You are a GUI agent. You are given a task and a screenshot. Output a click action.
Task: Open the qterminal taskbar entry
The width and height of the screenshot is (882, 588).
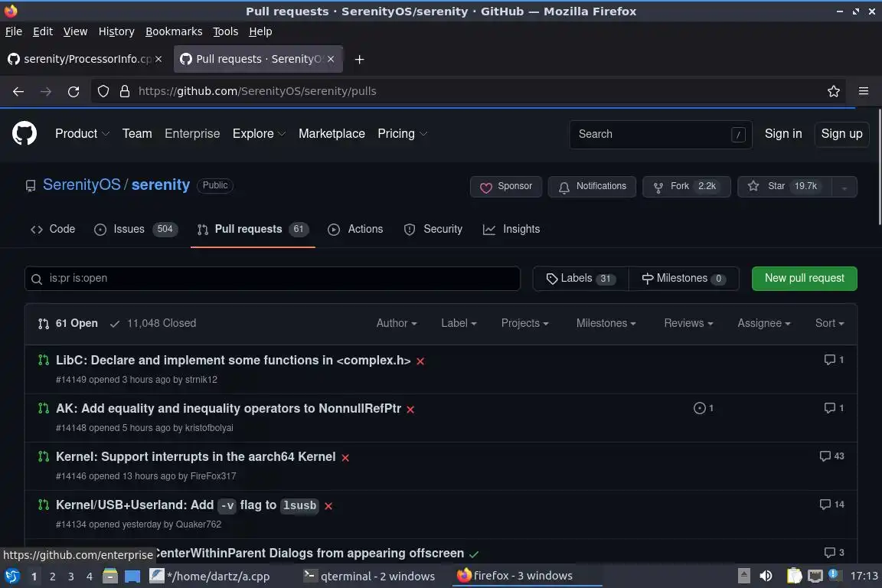coord(369,576)
